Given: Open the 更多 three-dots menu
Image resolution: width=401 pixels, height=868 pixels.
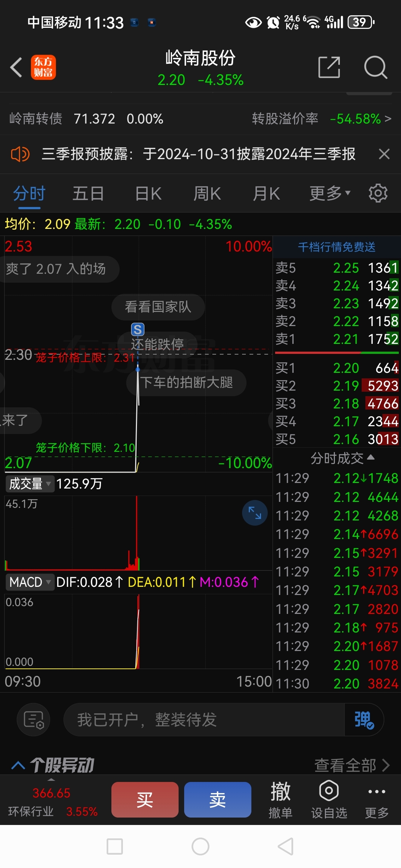Looking at the screenshot, I should pos(376,799).
